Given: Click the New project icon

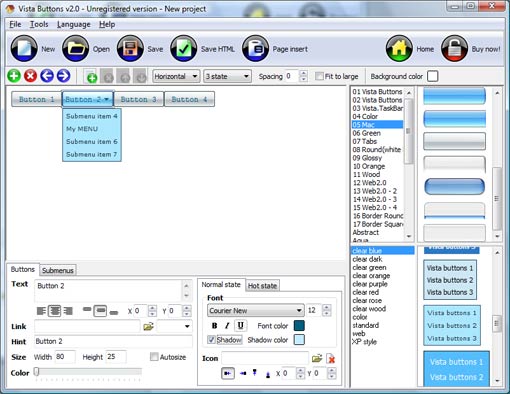Looking at the screenshot, I should (x=24, y=49).
